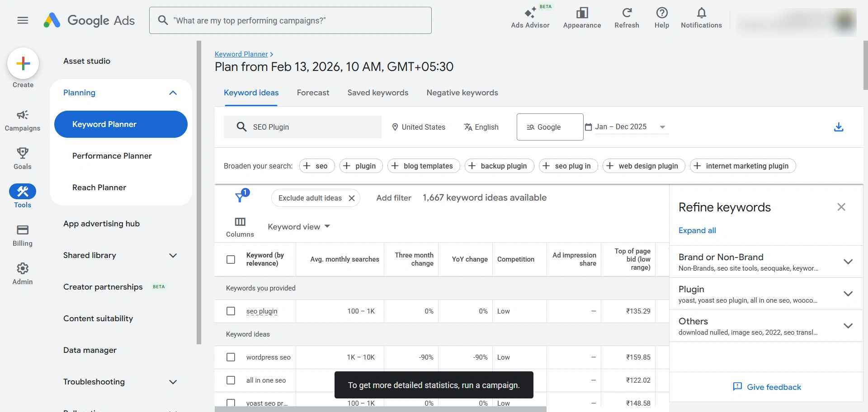Open Negative keywords tab
868x412 pixels.
pos(462,93)
